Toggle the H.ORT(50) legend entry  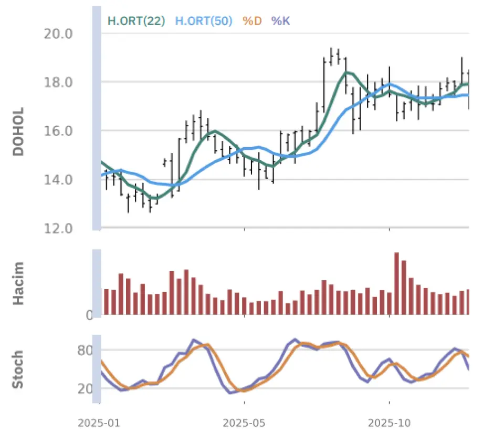[203, 21]
